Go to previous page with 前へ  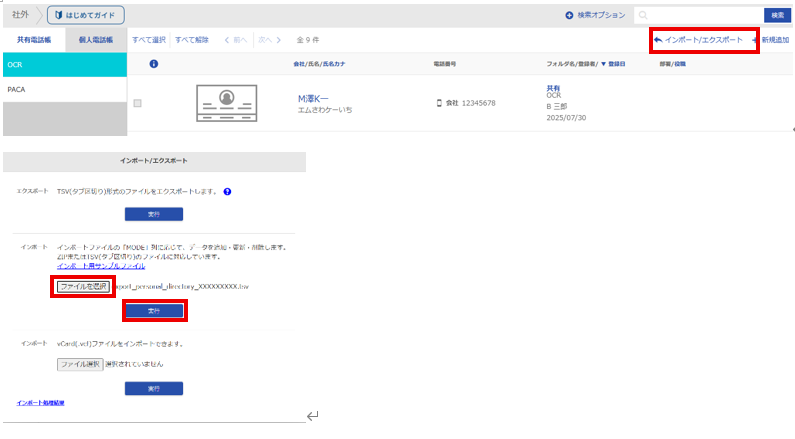pos(236,40)
